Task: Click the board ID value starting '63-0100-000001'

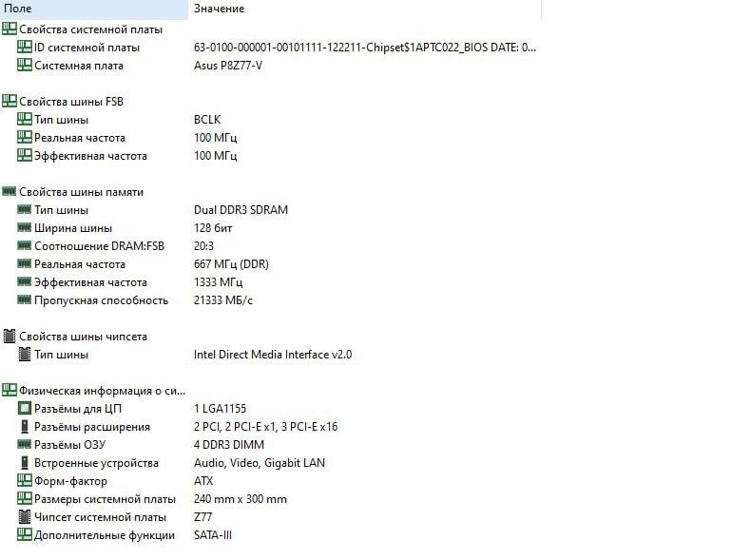Action: tap(365, 48)
